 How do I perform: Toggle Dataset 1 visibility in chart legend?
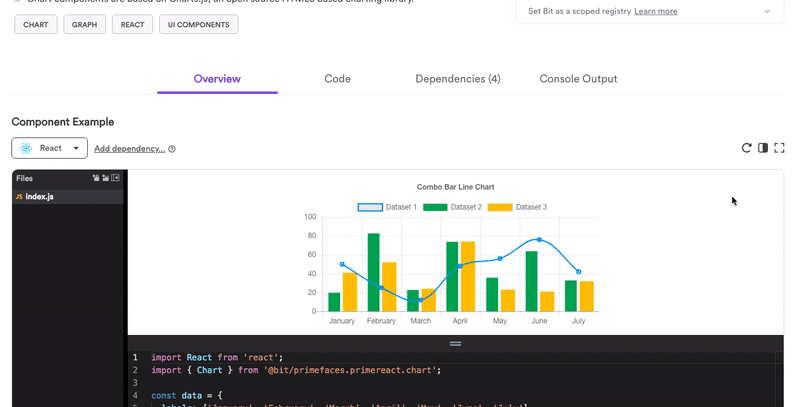370,207
